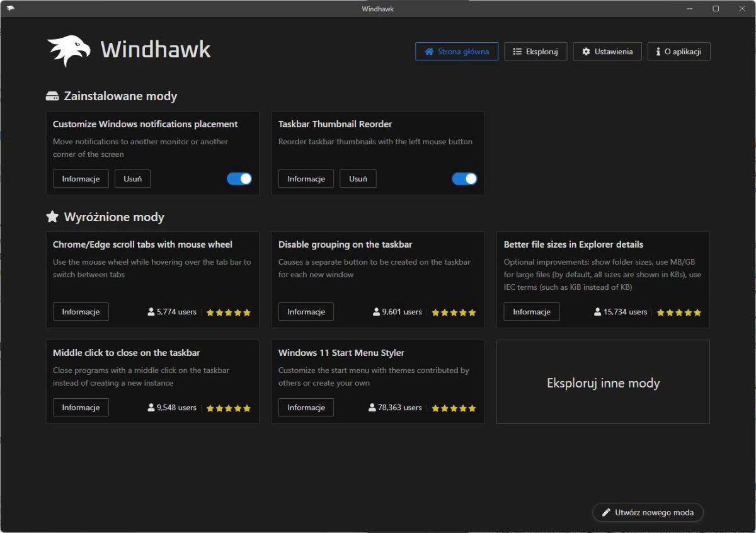The width and height of the screenshot is (756, 533).
Task: Click star rating of Windows 11 Start Menu Styler
Action: [x=454, y=408]
